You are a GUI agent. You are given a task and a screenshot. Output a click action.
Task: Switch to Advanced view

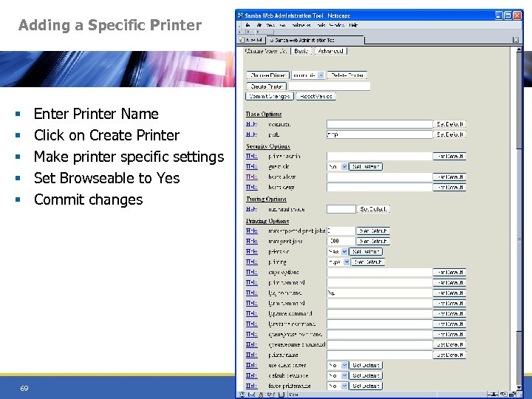pyautogui.click(x=331, y=51)
